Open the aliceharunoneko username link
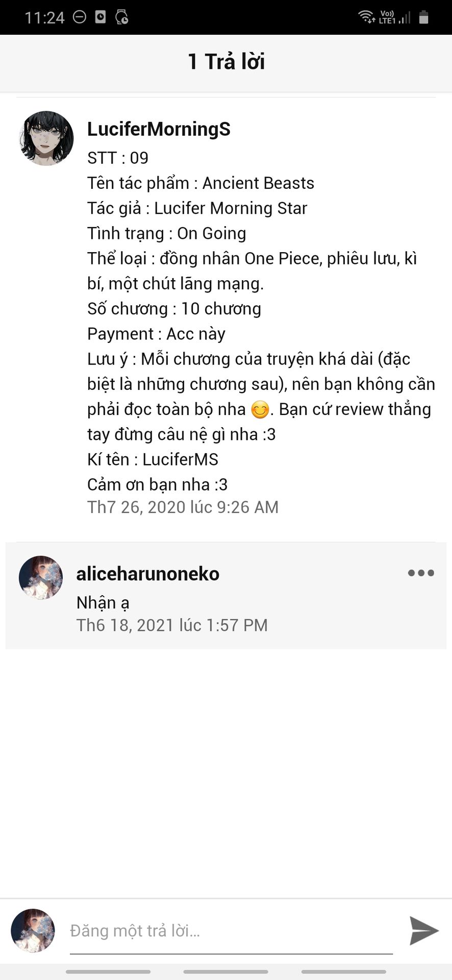 pyautogui.click(x=148, y=574)
